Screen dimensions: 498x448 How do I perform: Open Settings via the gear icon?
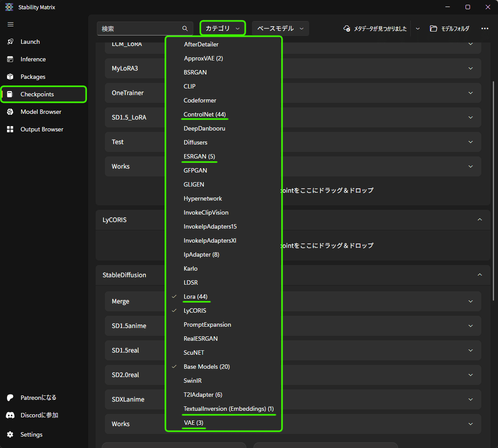click(10, 434)
